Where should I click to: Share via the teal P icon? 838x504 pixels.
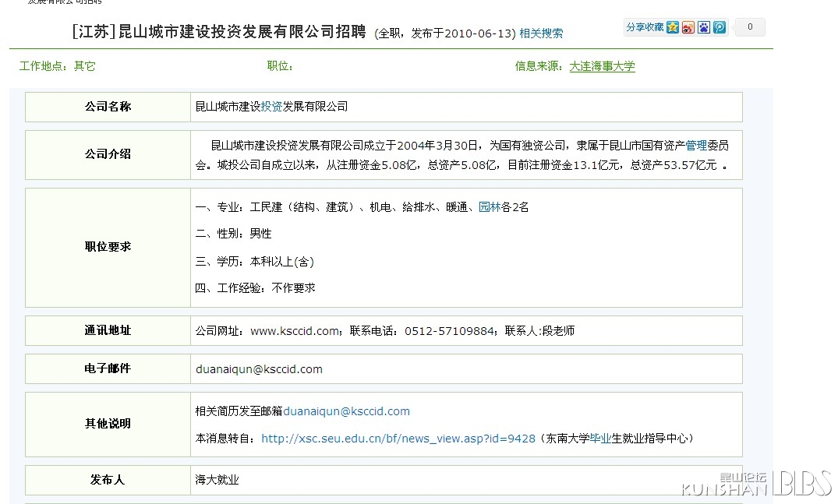pyautogui.click(x=720, y=27)
